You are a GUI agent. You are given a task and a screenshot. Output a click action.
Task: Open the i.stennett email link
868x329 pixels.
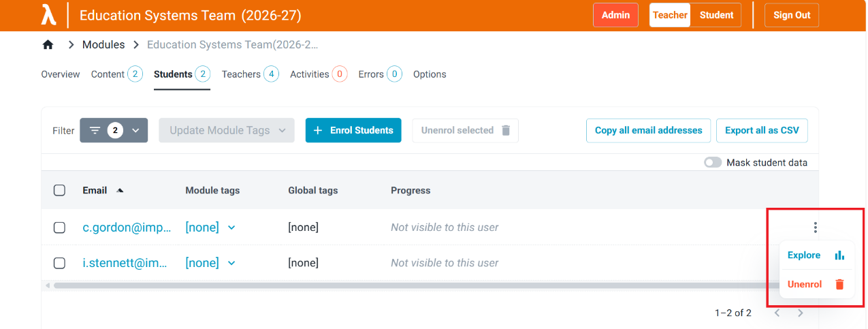125,263
